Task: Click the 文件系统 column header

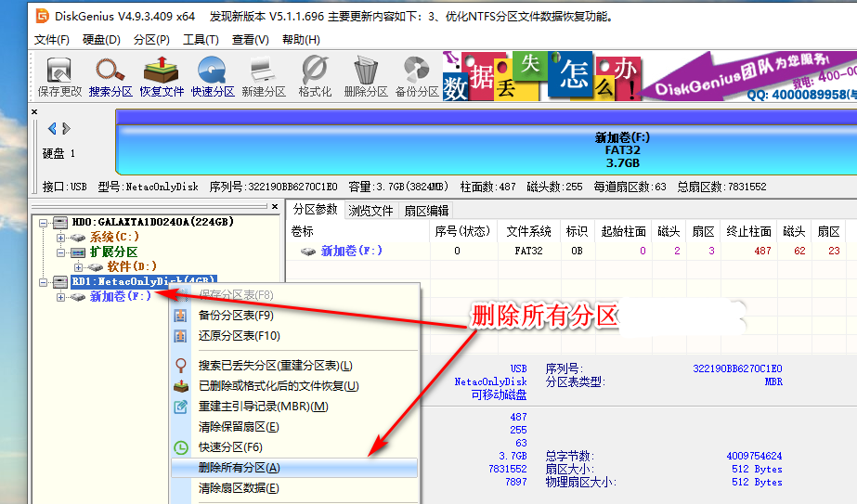Action: [528, 232]
